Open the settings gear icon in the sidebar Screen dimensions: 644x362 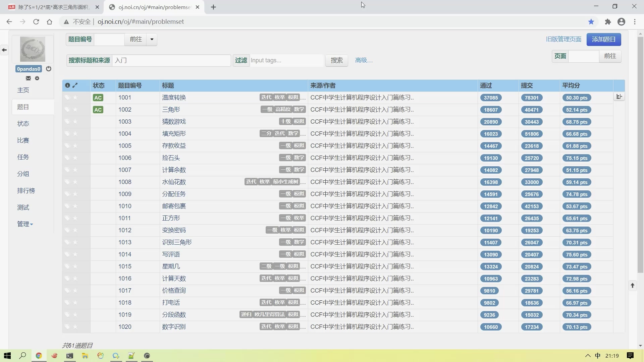tap(37, 78)
